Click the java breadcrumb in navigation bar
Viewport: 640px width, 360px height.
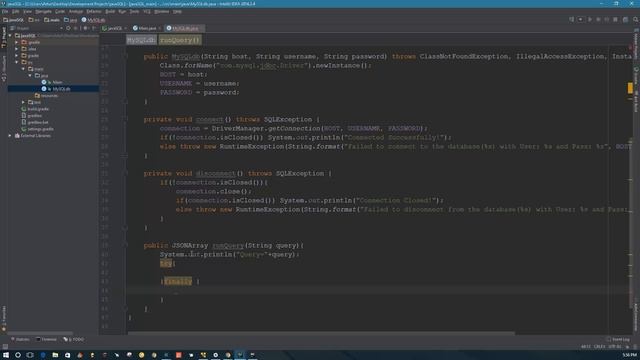(71, 20)
